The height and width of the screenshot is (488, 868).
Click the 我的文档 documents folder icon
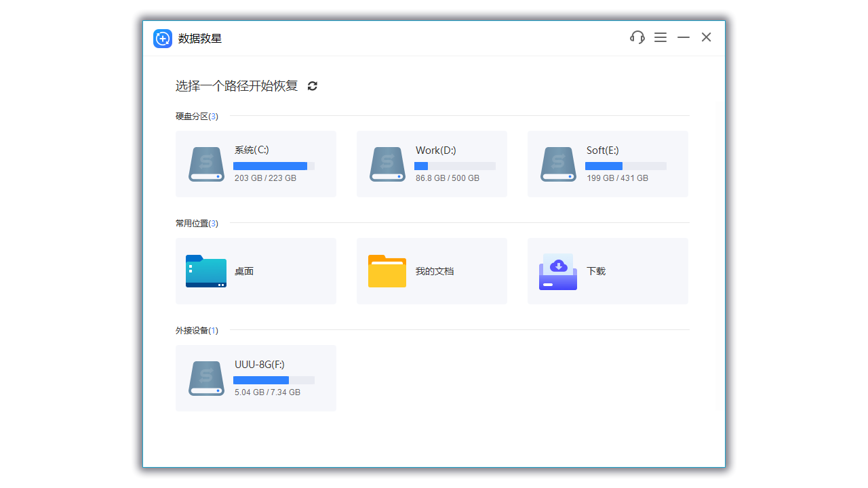(x=387, y=270)
